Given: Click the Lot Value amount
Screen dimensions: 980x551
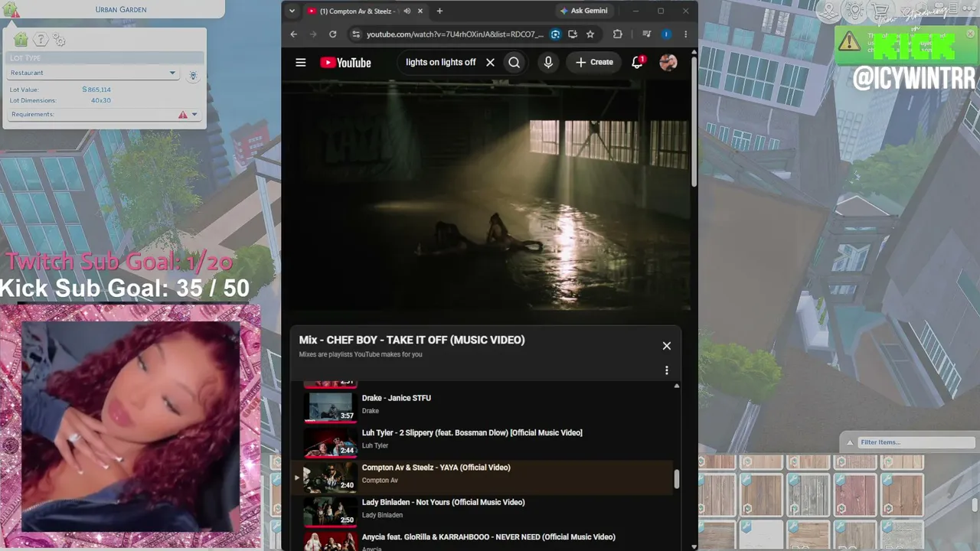Looking at the screenshot, I should [x=96, y=90].
